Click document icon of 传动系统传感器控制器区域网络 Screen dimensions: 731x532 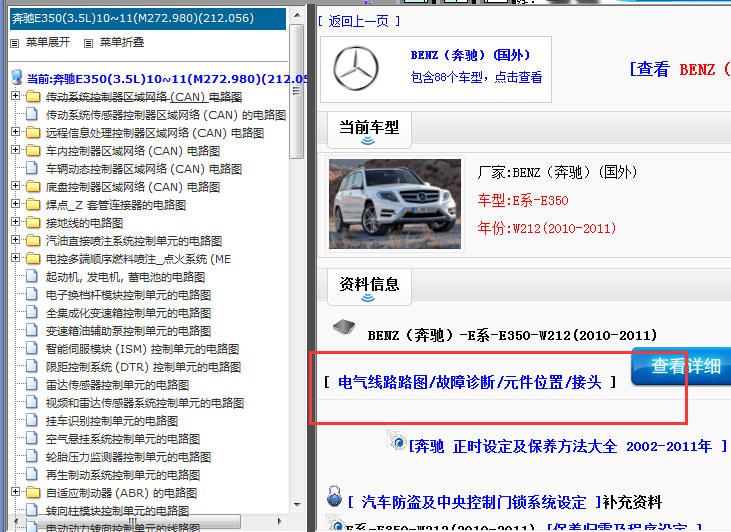tap(32, 114)
